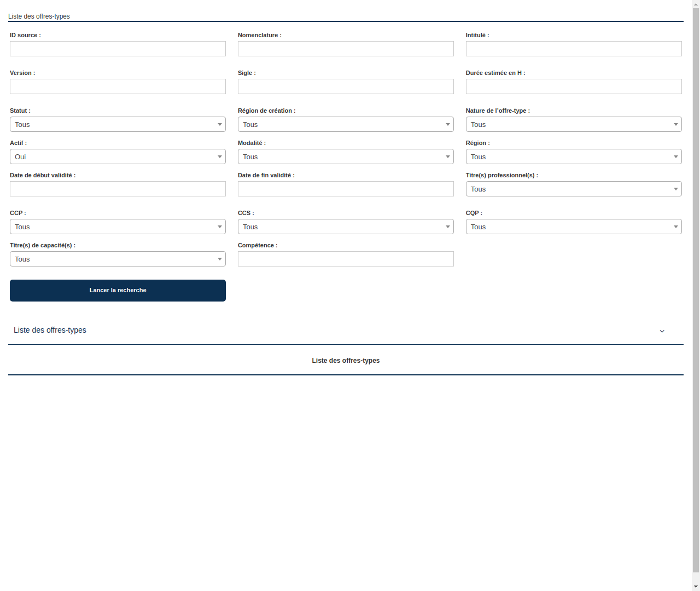Collapse the Liste des offres-types section
700x591 pixels.
coord(662,331)
